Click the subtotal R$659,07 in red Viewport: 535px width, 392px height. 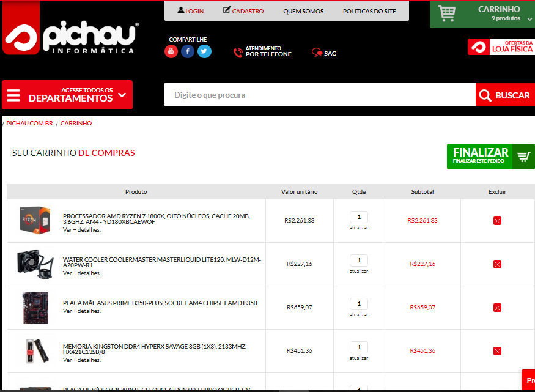422,308
